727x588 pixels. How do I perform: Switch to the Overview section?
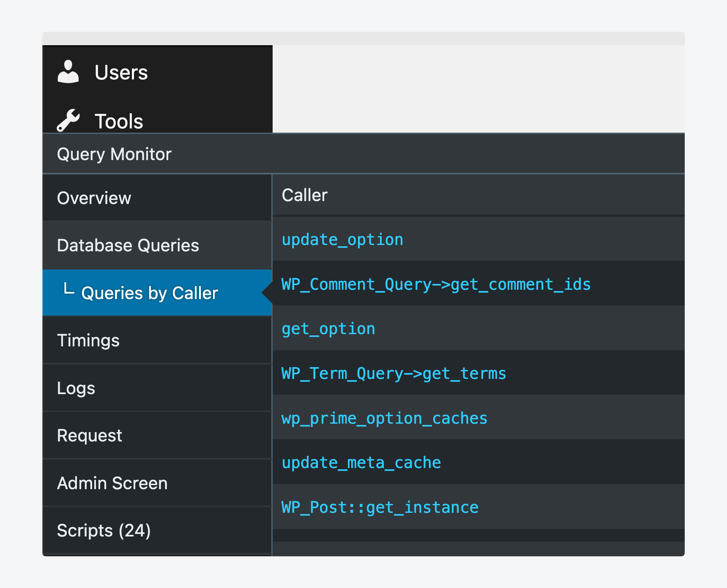pos(94,198)
